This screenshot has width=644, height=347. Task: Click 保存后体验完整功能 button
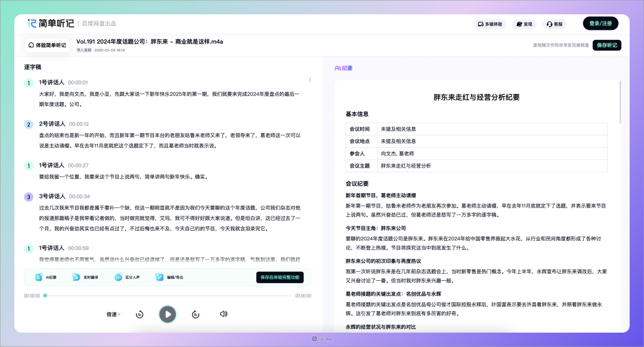coord(280,277)
